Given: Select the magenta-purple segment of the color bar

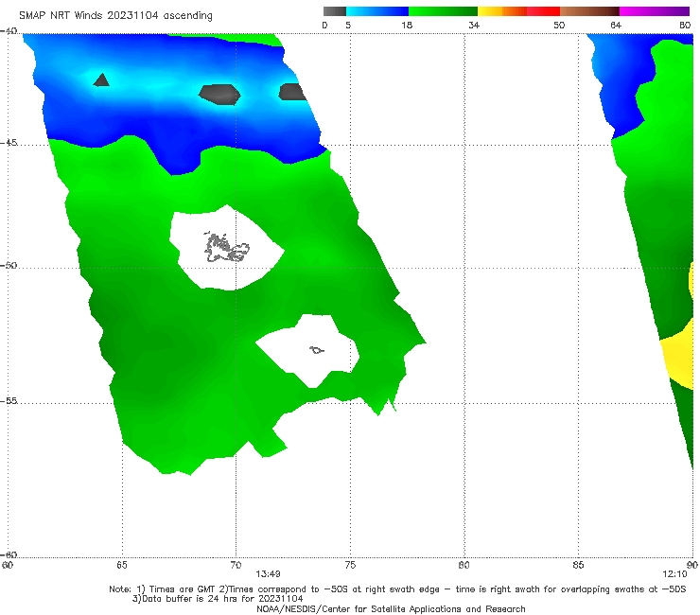Looking at the screenshot, I should [x=655, y=11].
